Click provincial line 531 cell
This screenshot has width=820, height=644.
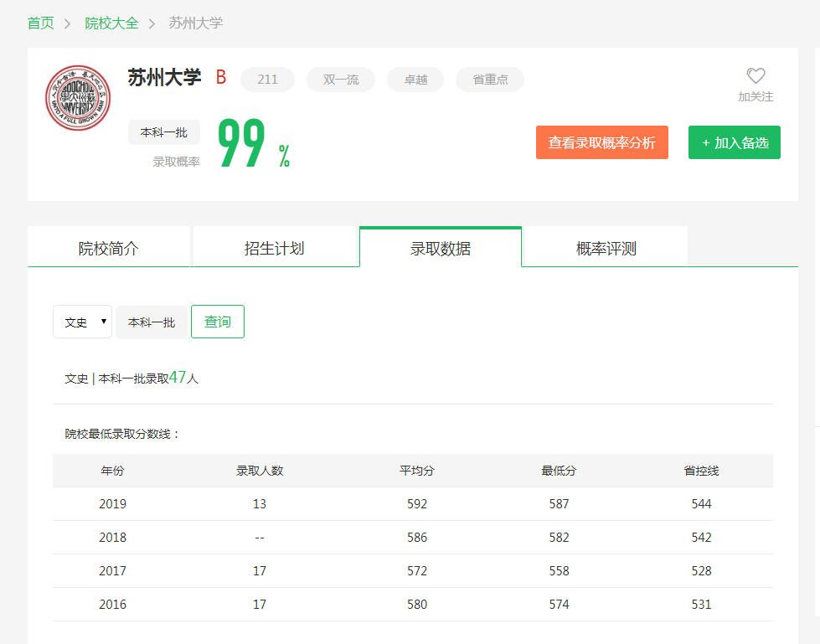(701, 605)
